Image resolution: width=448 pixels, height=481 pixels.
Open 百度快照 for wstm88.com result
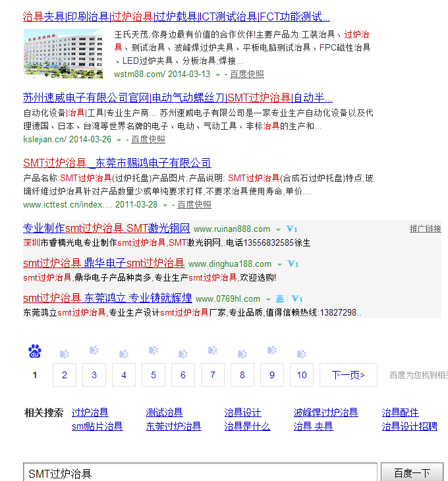pos(247,74)
